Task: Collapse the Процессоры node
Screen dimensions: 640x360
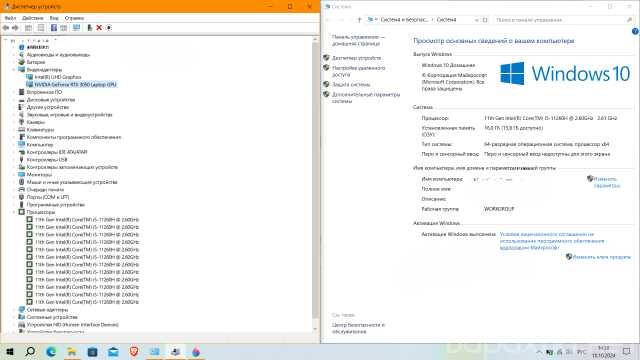Action: pos(13,212)
